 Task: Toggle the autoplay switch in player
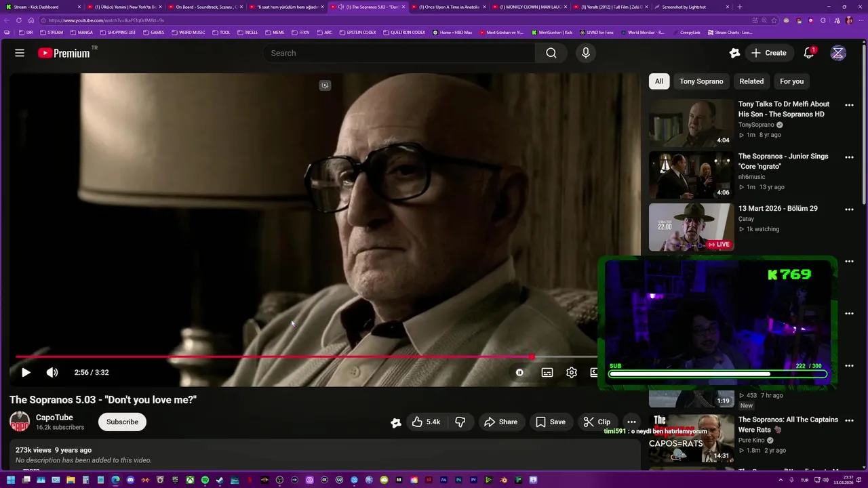tap(519, 372)
